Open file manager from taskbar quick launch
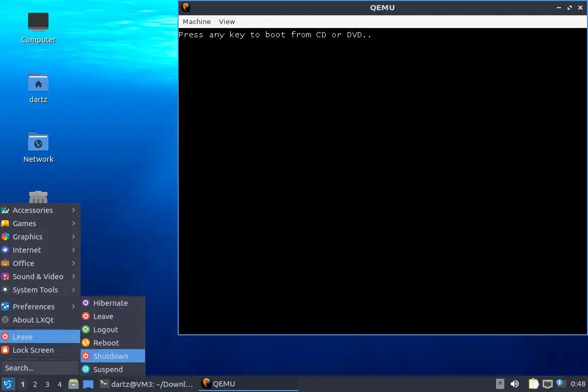This screenshot has width=588, height=392. [x=73, y=384]
